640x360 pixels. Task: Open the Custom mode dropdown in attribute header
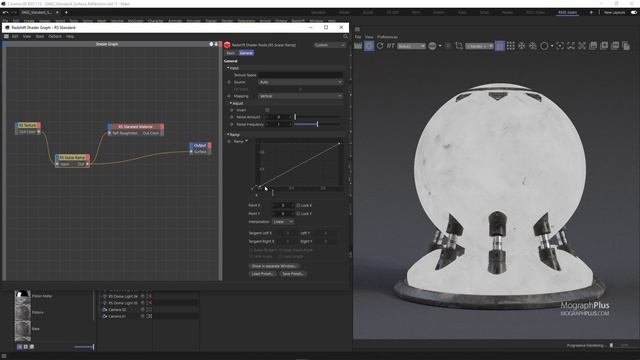pyautogui.click(x=329, y=45)
